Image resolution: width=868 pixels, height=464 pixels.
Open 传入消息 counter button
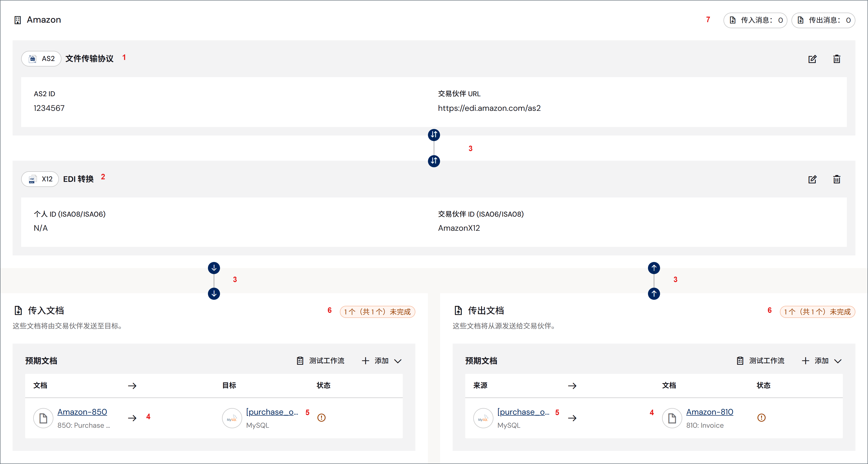755,20
